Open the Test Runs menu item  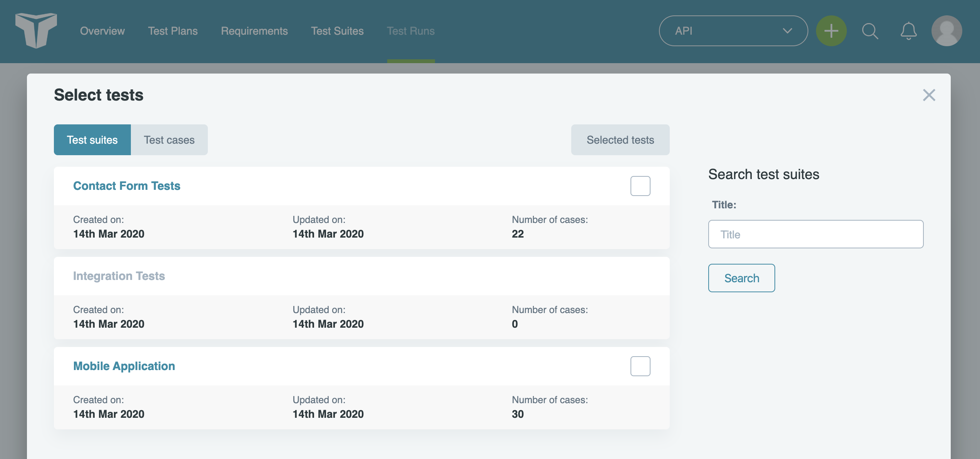click(411, 31)
